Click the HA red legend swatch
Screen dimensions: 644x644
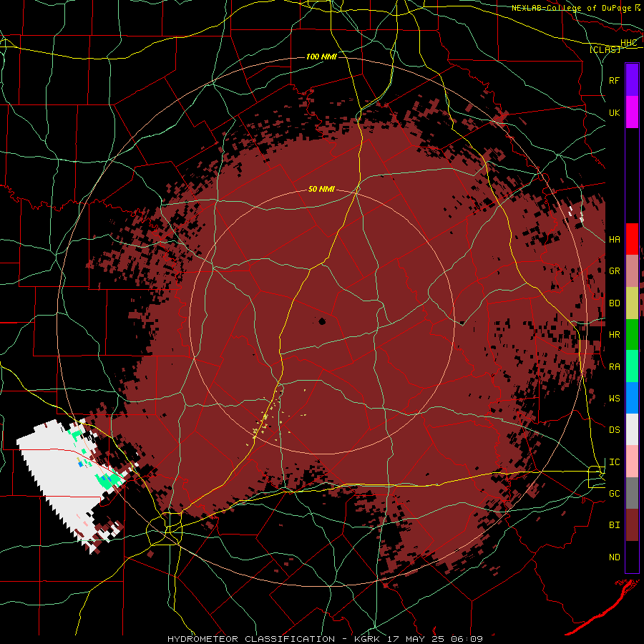[x=632, y=239]
